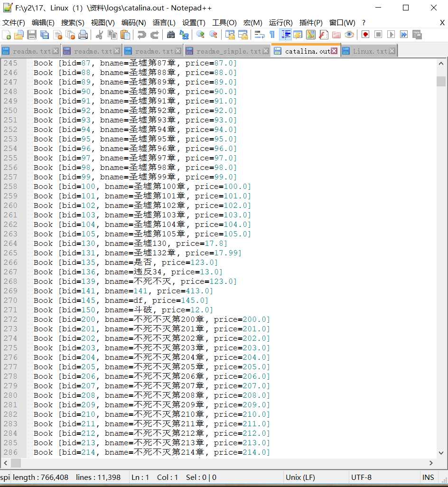Open the 搜索(S) menu
The height and width of the screenshot is (487, 448).
(73, 23)
